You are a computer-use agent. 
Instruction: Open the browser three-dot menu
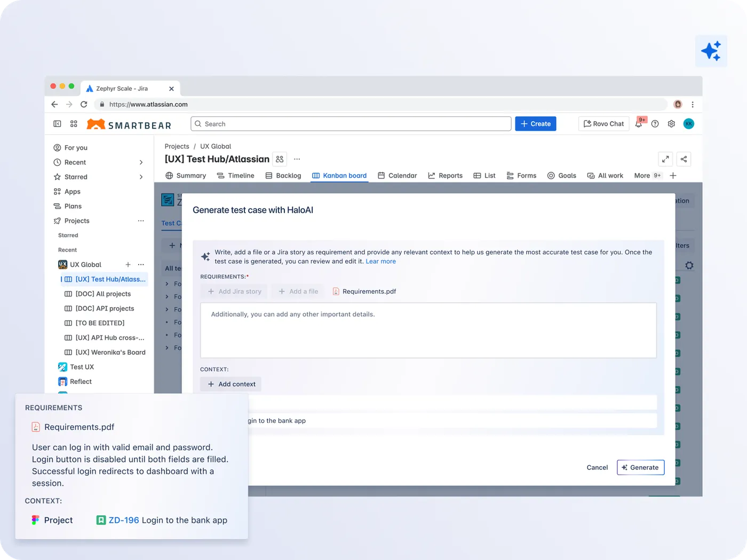tap(693, 105)
